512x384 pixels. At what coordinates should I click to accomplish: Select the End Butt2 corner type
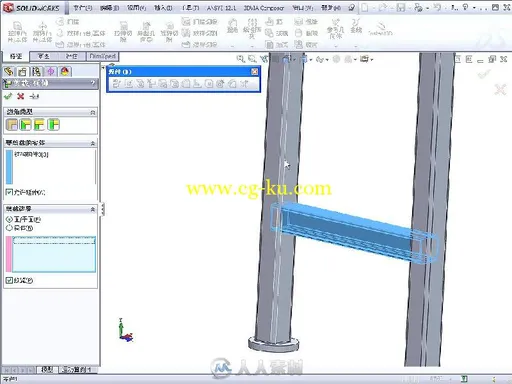53,125
